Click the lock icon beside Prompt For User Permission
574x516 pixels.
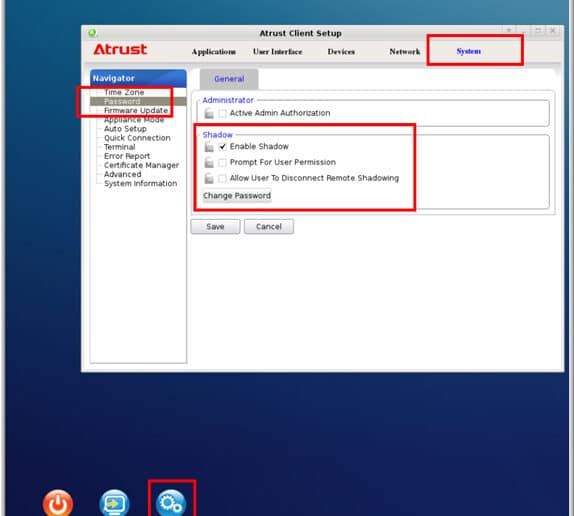pyautogui.click(x=209, y=162)
